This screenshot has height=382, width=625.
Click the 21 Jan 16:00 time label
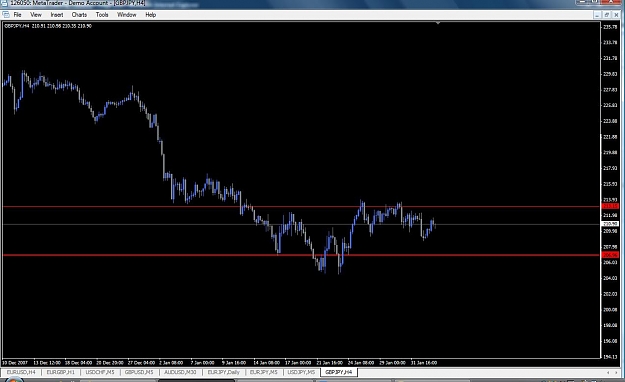tap(330, 363)
